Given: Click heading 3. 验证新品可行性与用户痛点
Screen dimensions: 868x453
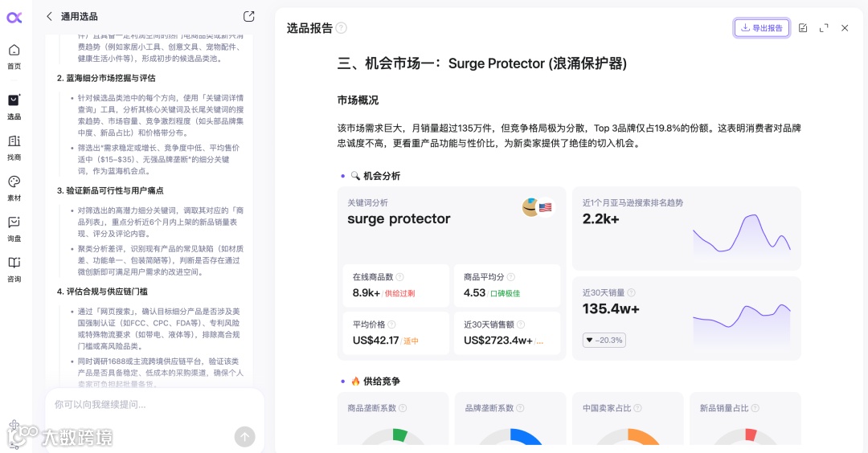Looking at the screenshot, I should 110,190.
